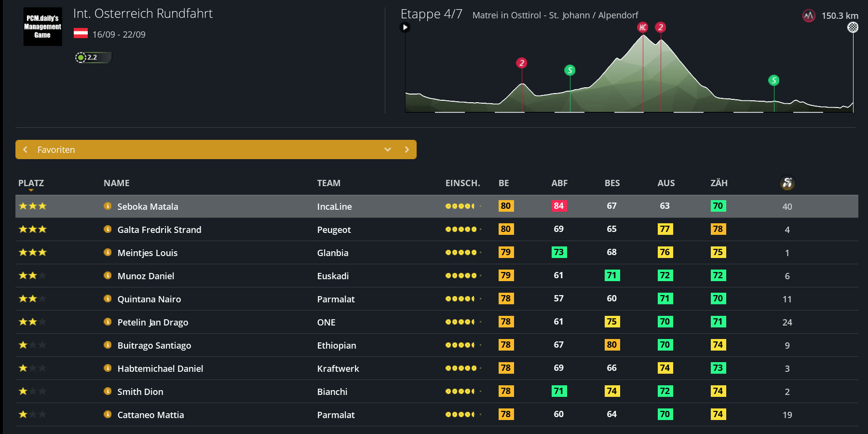Screen dimensions: 868x434
Task: Click the info icon beside Seboka Matala
Action: point(108,206)
